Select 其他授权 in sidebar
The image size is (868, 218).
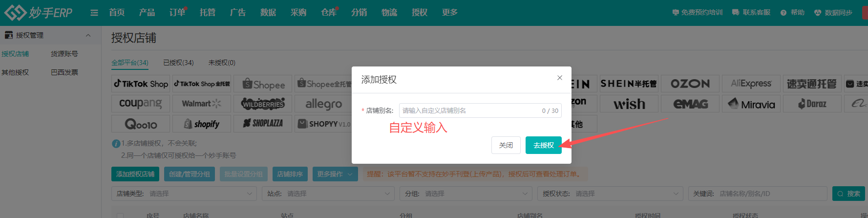(x=15, y=72)
